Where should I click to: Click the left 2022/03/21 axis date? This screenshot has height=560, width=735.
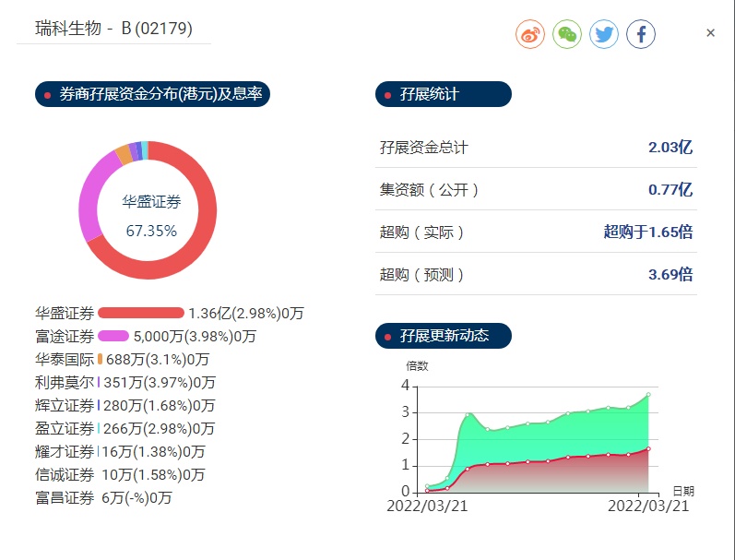427,506
